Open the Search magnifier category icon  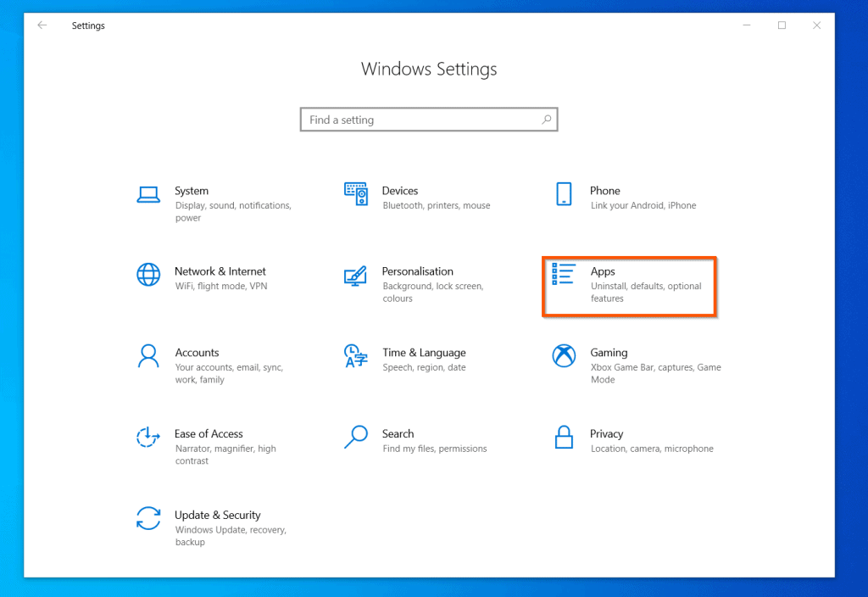coord(356,437)
